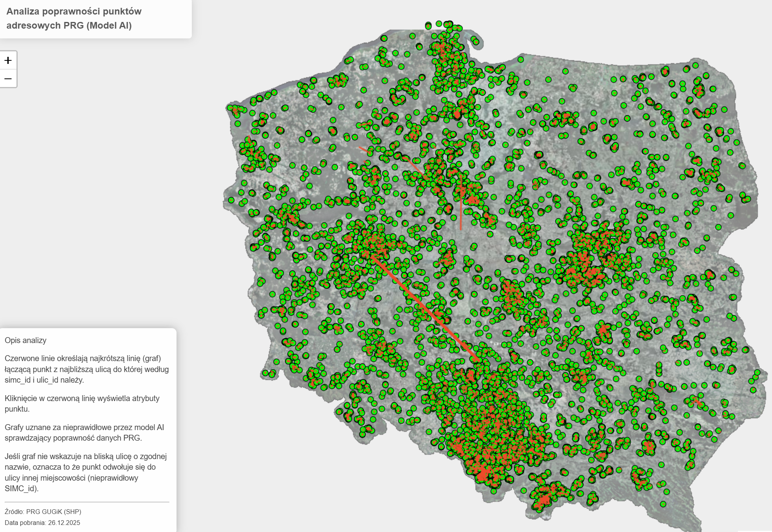Zoom out the map with minus button
The width and height of the screenshot is (772, 532).
[x=8, y=78]
